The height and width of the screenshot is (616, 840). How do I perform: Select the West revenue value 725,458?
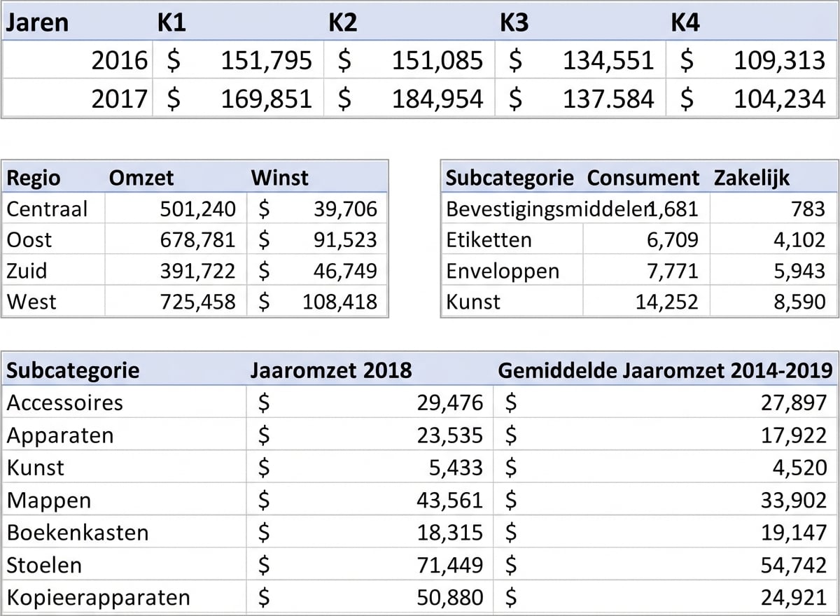198,301
